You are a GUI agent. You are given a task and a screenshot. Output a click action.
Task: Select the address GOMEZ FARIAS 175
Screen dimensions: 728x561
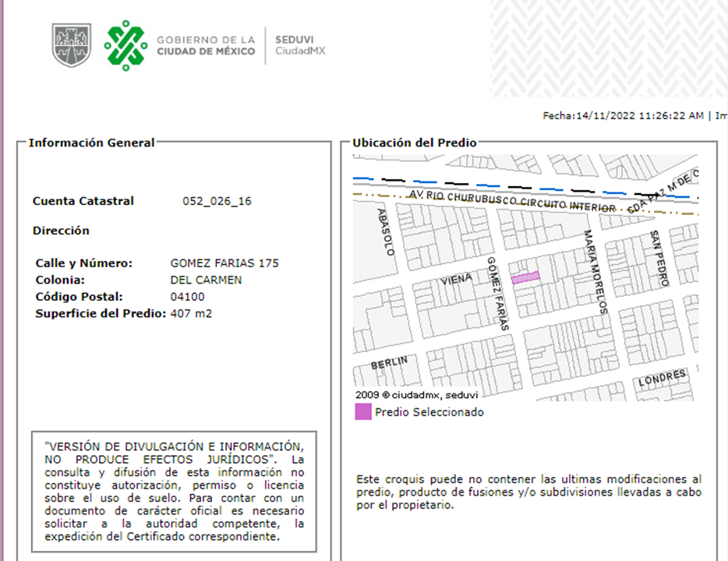pos(224,263)
